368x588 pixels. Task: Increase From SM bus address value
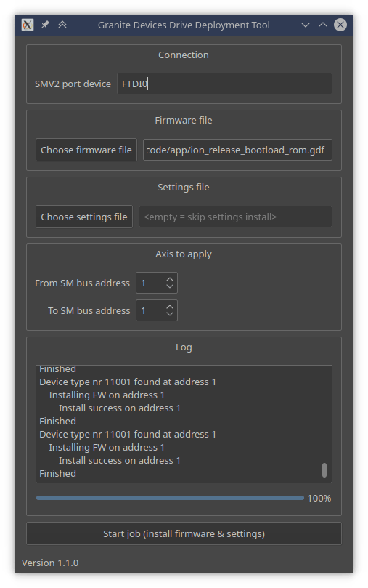tap(170, 279)
